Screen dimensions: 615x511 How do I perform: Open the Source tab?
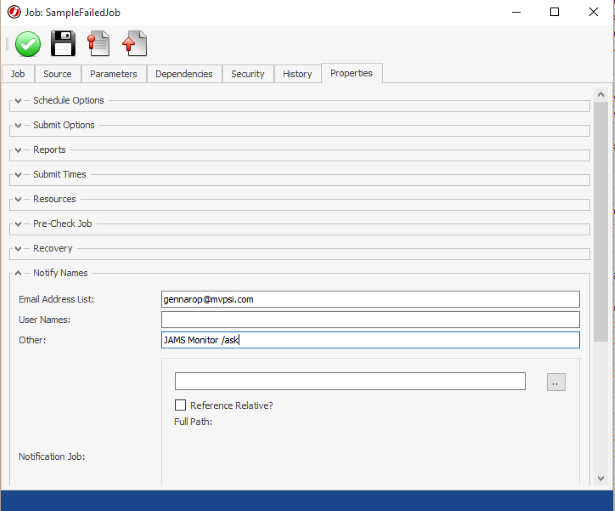coord(58,74)
